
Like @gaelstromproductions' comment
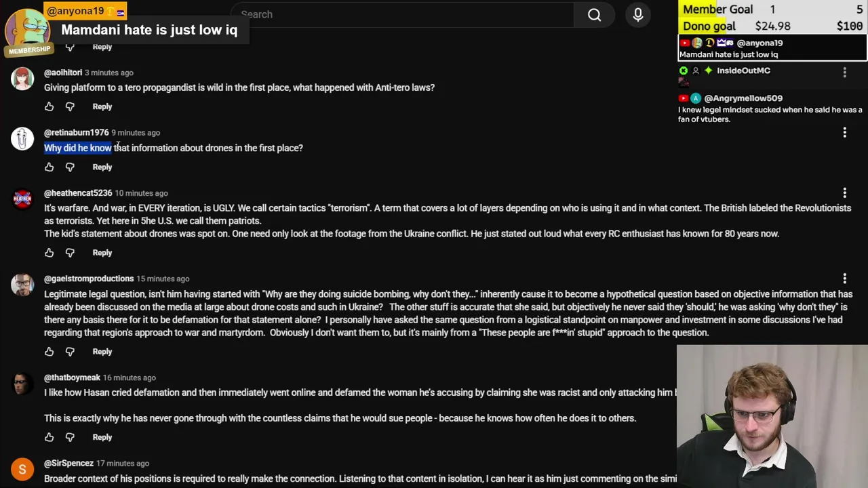coord(49,352)
